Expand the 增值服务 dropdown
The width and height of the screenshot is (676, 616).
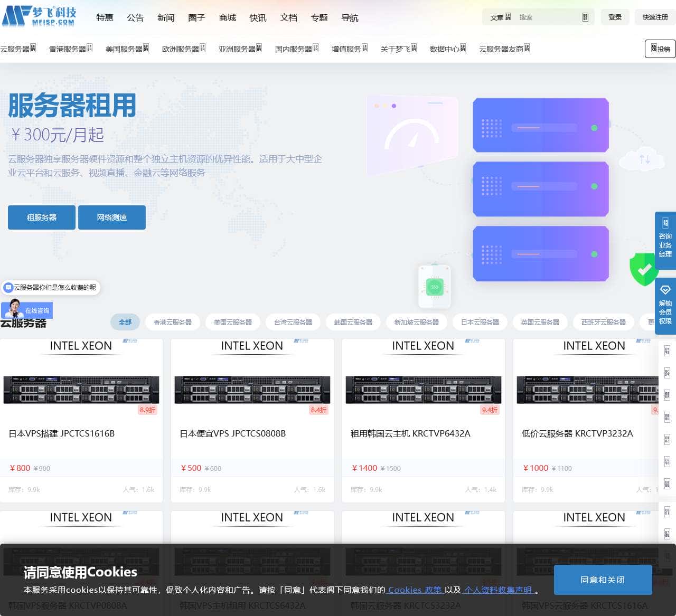click(x=350, y=49)
